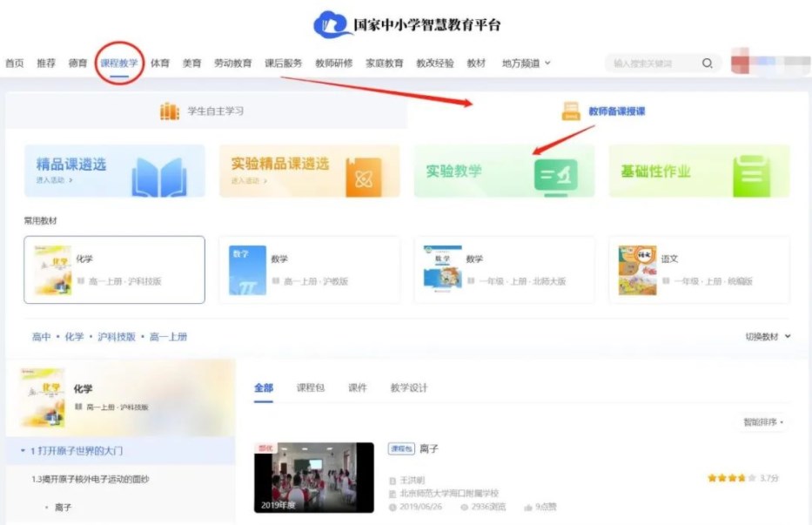Click 高中 in the breadcrumb

tap(42, 337)
